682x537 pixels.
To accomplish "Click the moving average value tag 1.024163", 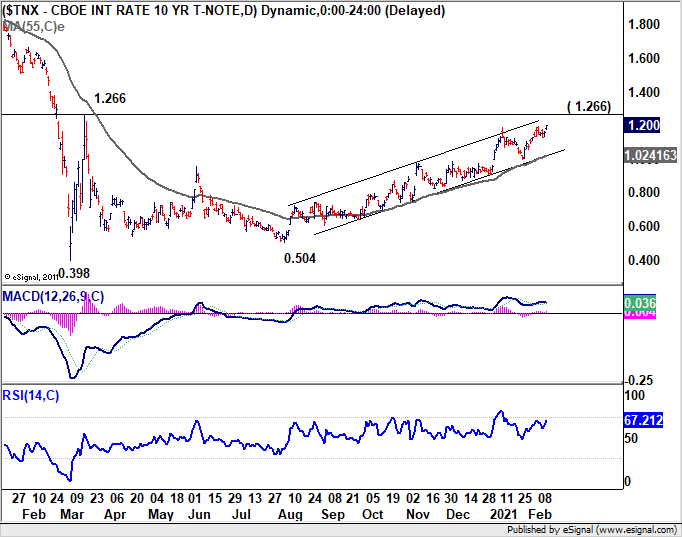I will 651,155.
